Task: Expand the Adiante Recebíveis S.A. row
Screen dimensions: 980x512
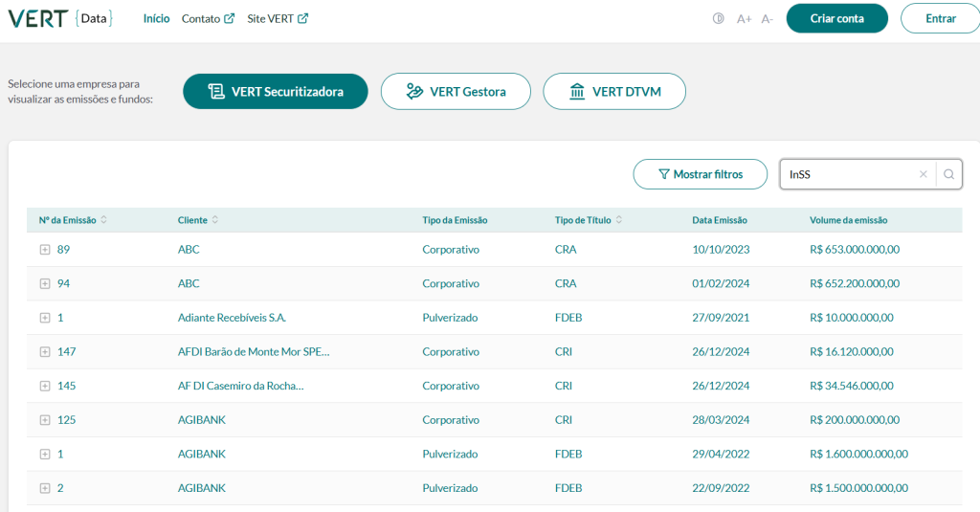Action: [x=45, y=318]
